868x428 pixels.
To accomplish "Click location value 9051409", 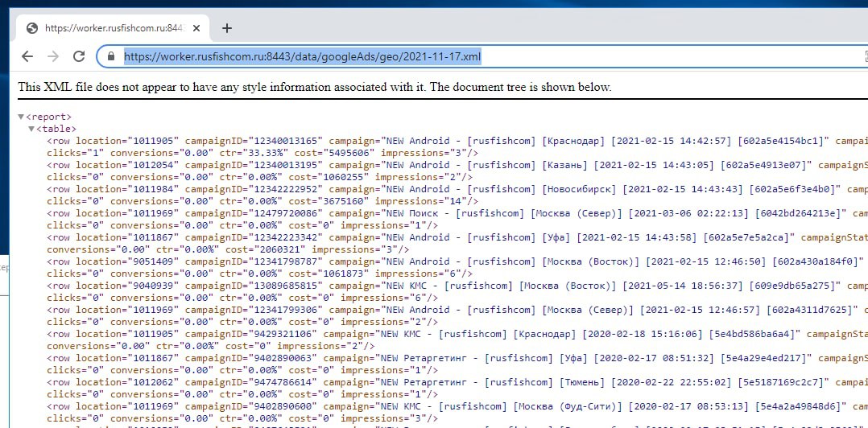I will coord(153,261).
